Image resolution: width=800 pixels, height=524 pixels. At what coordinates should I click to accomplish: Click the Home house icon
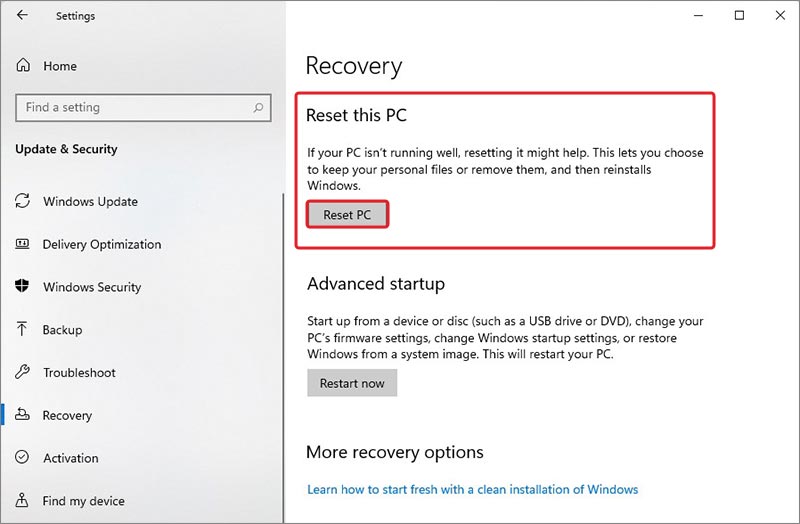[x=23, y=65]
